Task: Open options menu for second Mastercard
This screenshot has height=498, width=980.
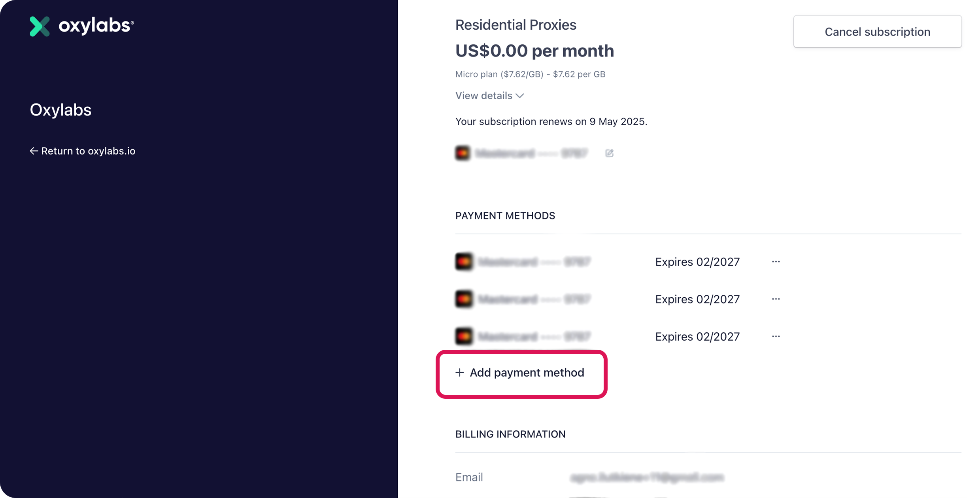Action: [x=776, y=299]
